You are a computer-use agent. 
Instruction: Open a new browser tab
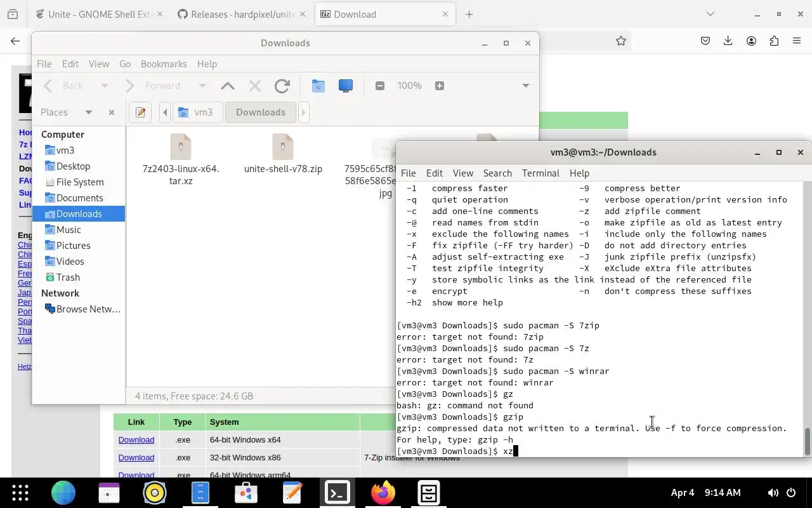coord(469,14)
